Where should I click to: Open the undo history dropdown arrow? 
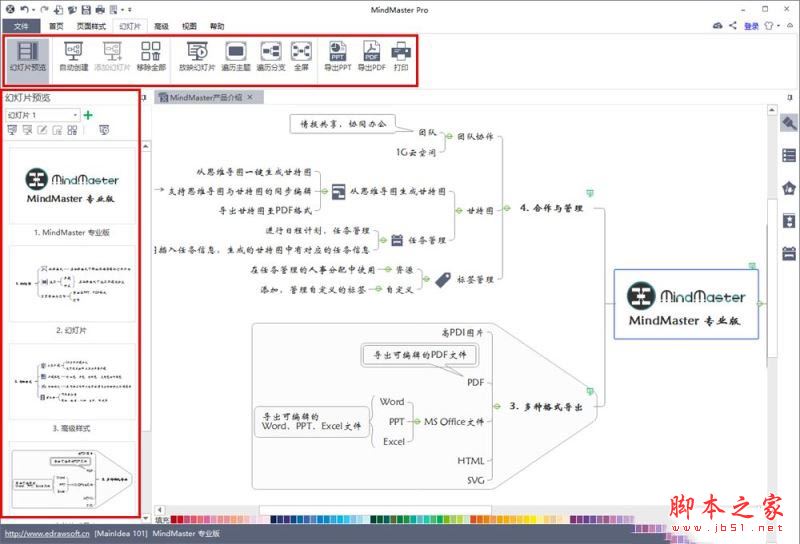coord(34,10)
